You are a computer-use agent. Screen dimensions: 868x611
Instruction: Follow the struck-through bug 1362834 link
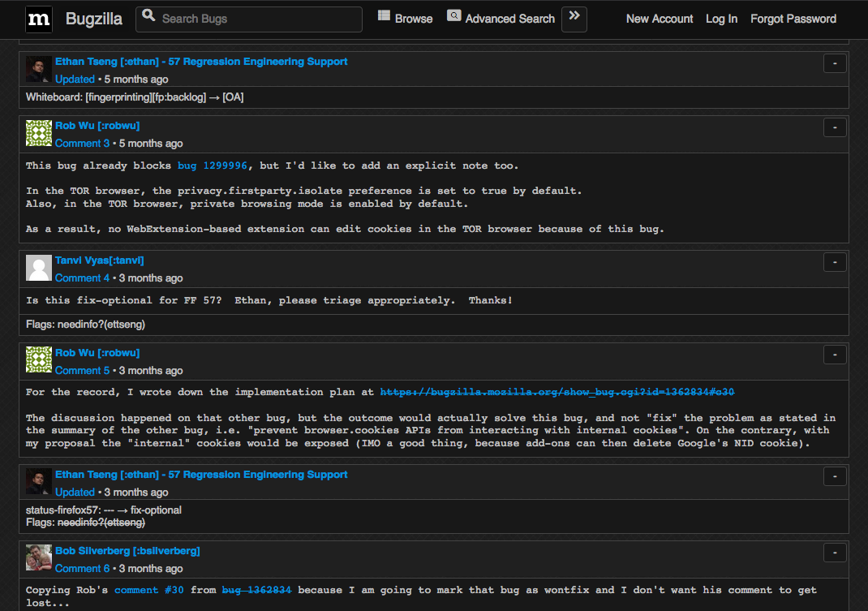pos(256,590)
